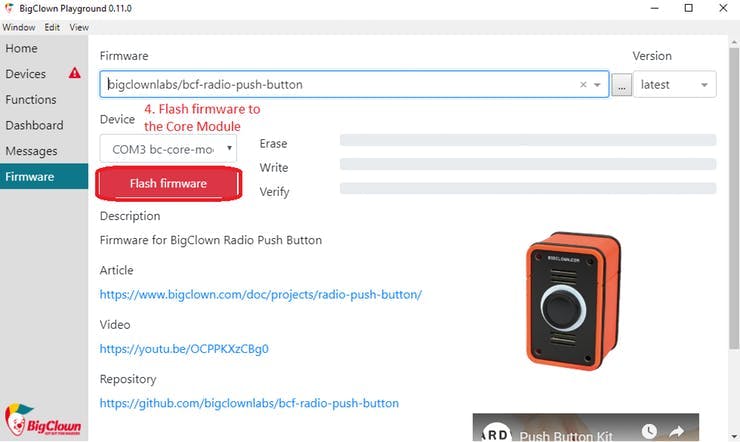This screenshot has height=442, width=740.
Task: Click the Verify progress bar
Action: pos(528,188)
